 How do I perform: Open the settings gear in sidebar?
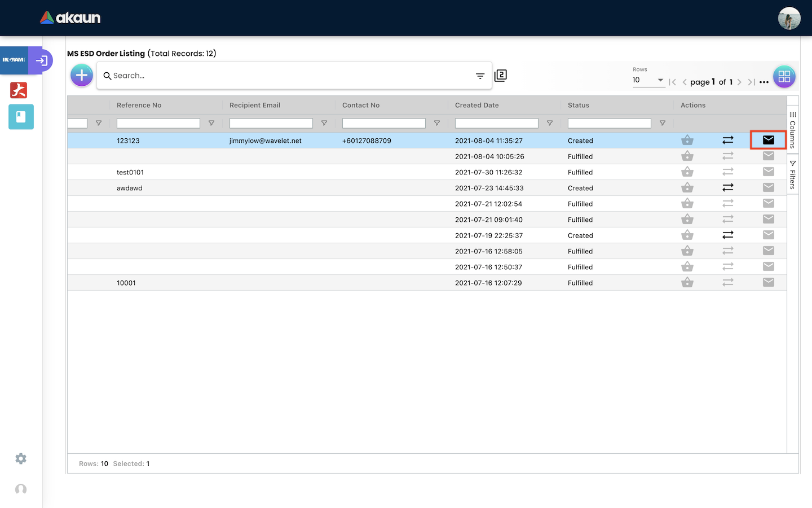pyautogui.click(x=21, y=459)
